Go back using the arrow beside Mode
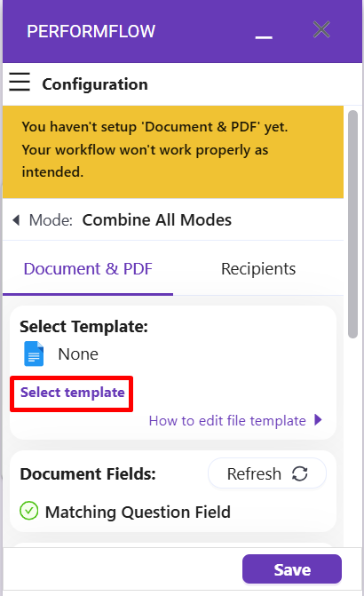This screenshot has width=364, height=596. point(16,220)
